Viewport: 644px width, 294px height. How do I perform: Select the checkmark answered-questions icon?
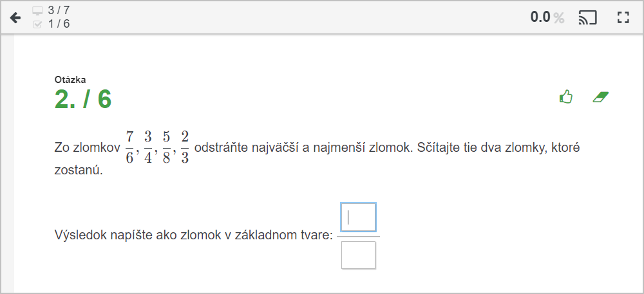[37, 24]
